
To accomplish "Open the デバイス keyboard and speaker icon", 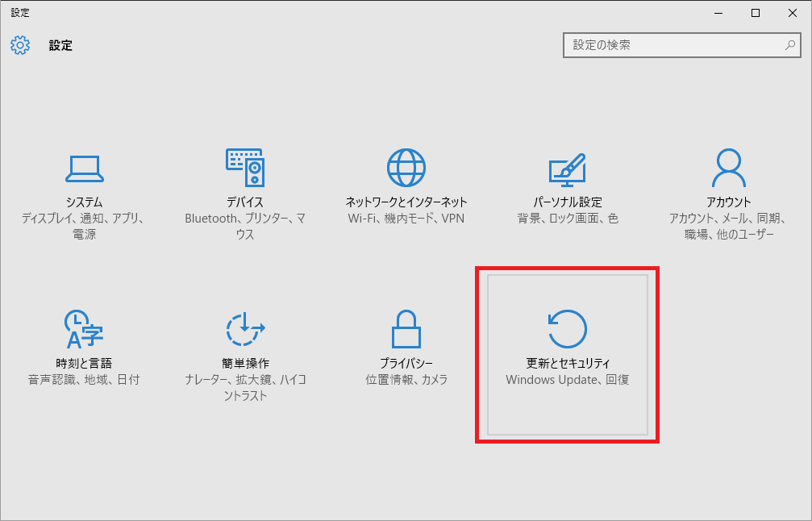I will (245, 168).
